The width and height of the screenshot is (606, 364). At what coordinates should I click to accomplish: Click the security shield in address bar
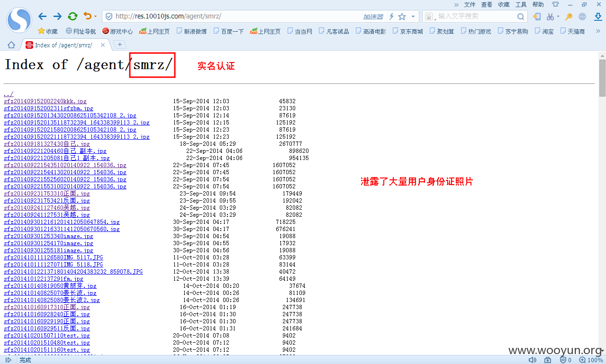(x=109, y=17)
